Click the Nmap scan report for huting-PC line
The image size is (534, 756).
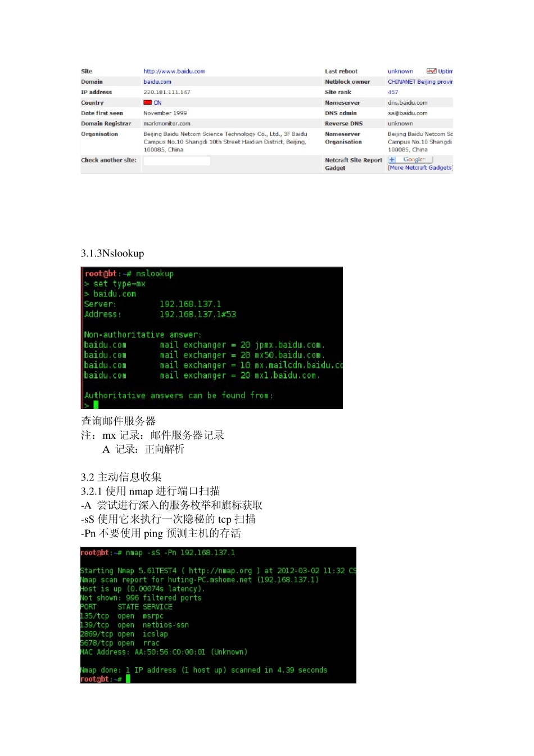point(200,580)
